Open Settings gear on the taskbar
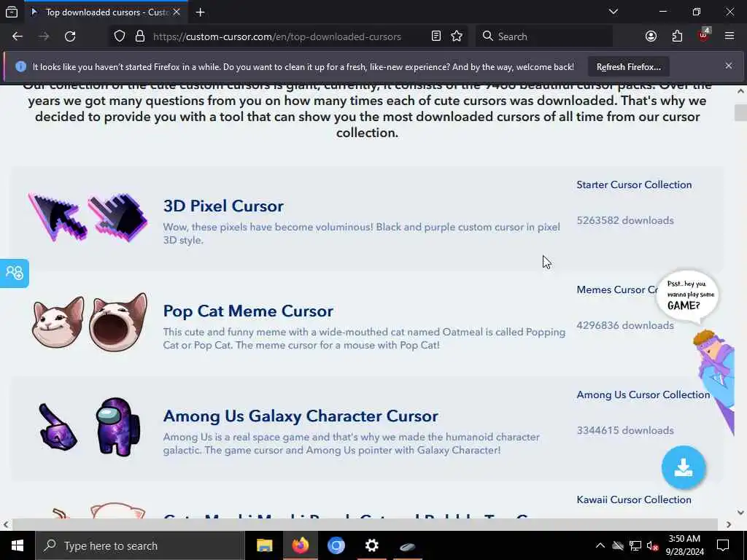 pos(371,545)
